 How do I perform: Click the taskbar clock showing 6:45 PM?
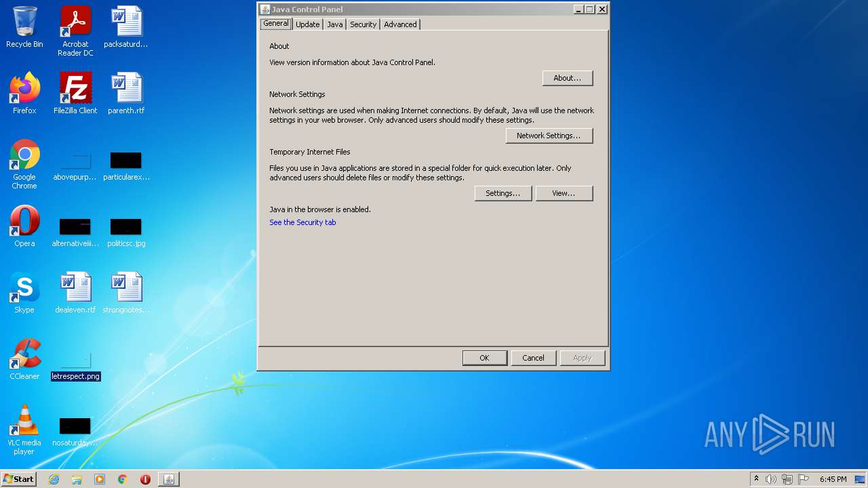pos(833,479)
